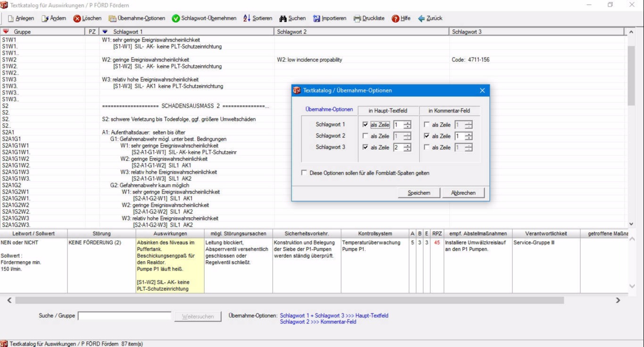Click the Suche / Gruppe input field
The width and height of the screenshot is (644, 347).
[125, 316]
